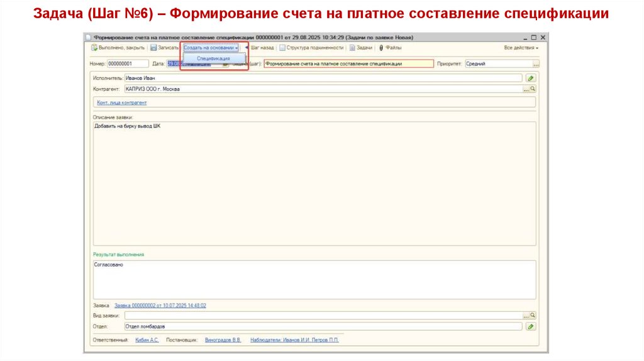
Task: Open search icon for 'Вид заявки' field
Action: click(532, 315)
